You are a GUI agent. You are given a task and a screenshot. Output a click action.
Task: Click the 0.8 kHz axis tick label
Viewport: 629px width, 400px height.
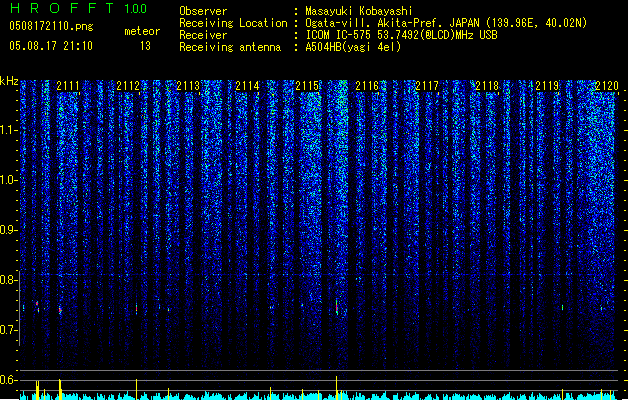pos(8,280)
